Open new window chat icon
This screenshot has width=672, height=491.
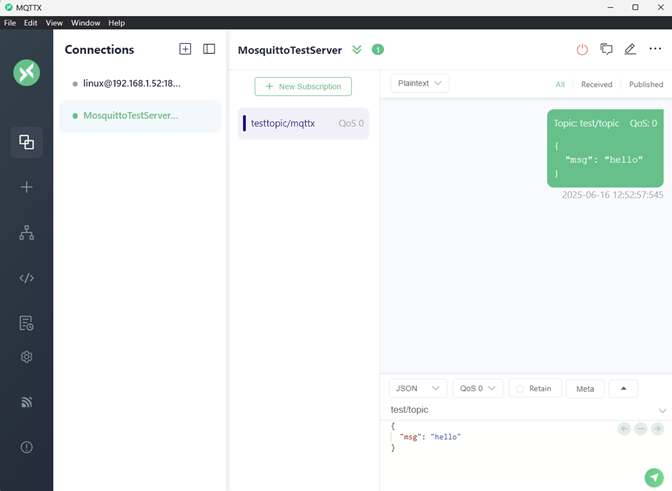pyautogui.click(x=606, y=49)
